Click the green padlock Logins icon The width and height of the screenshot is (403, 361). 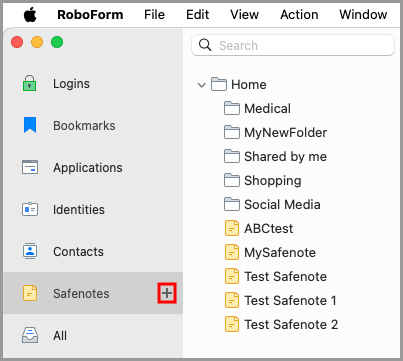point(30,83)
